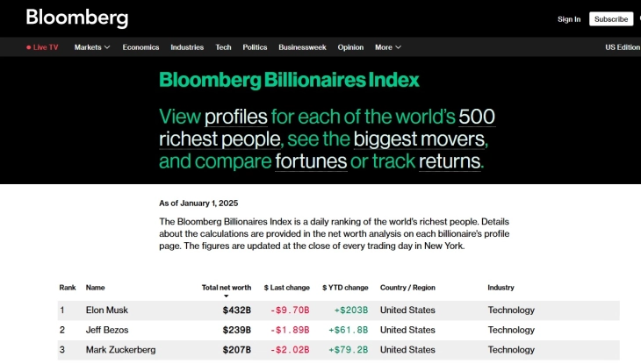Click the Subscribe button
641x364 pixels.
(x=610, y=18)
